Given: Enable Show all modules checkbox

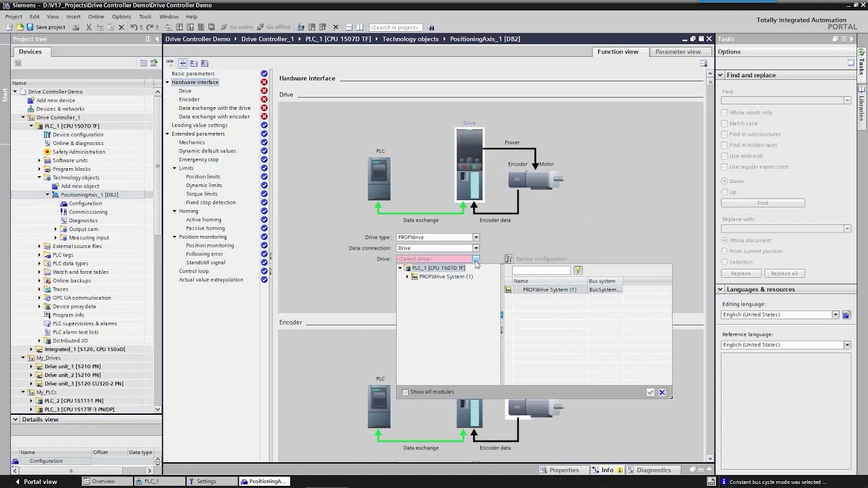Looking at the screenshot, I should (406, 392).
